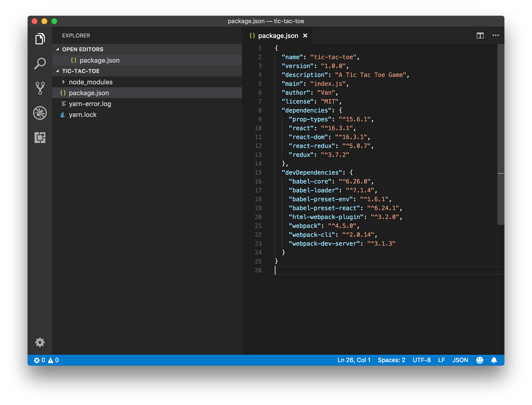This screenshot has height=405, width=532.
Task: Open the Source Control view icon
Action: pos(40,88)
